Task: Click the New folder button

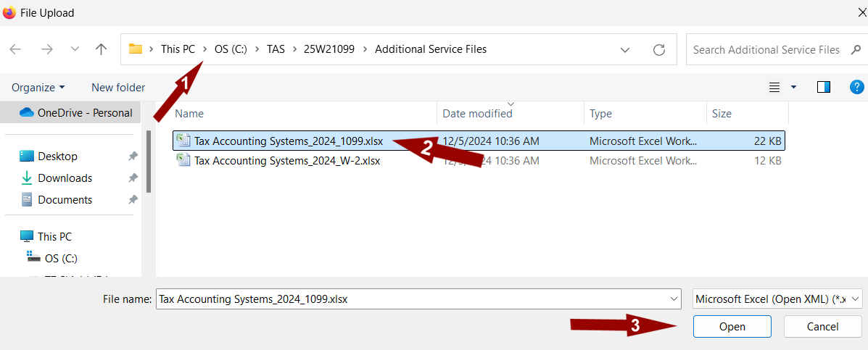Action: coord(118,87)
